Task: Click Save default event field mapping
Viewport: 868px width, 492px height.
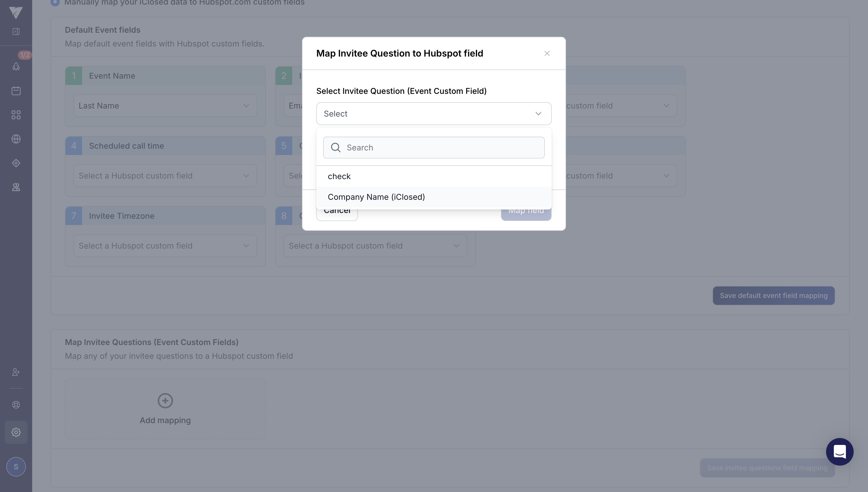Action: click(x=773, y=296)
